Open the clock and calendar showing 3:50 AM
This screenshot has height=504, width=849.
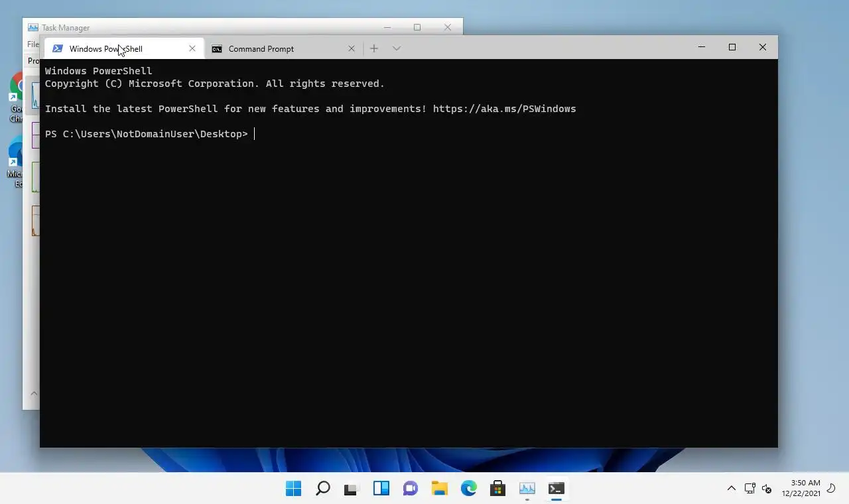(x=801, y=488)
